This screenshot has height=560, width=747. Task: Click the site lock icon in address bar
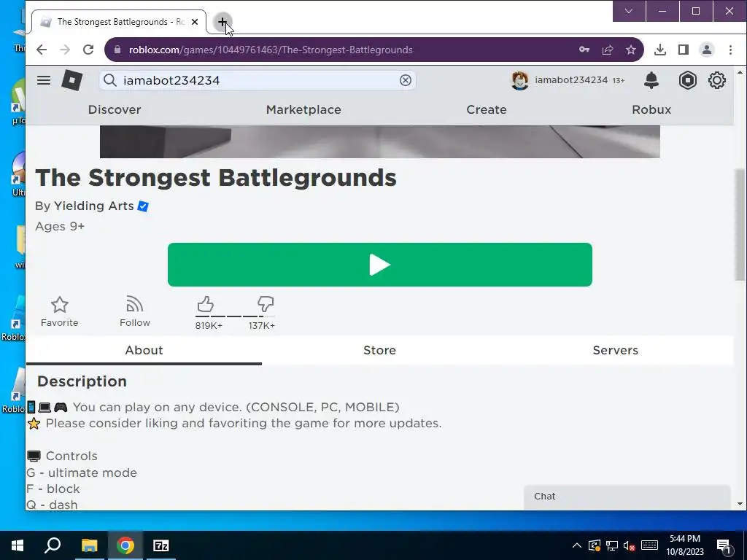click(117, 50)
